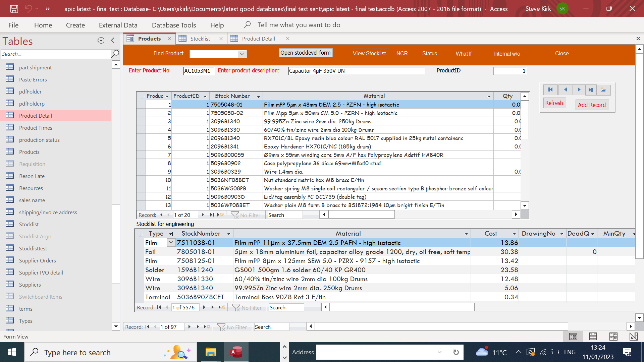Click Access icon in Windows taskbar
The image size is (644, 362).
236,352
